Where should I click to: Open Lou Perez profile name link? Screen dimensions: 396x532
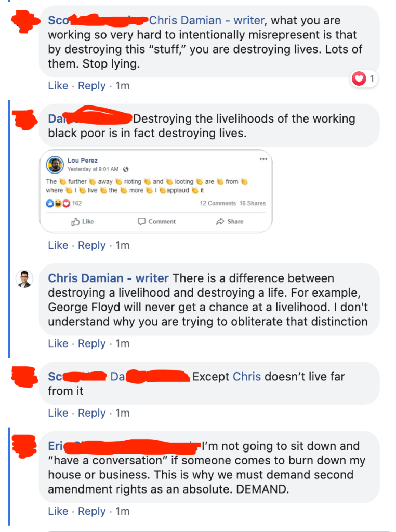click(83, 161)
